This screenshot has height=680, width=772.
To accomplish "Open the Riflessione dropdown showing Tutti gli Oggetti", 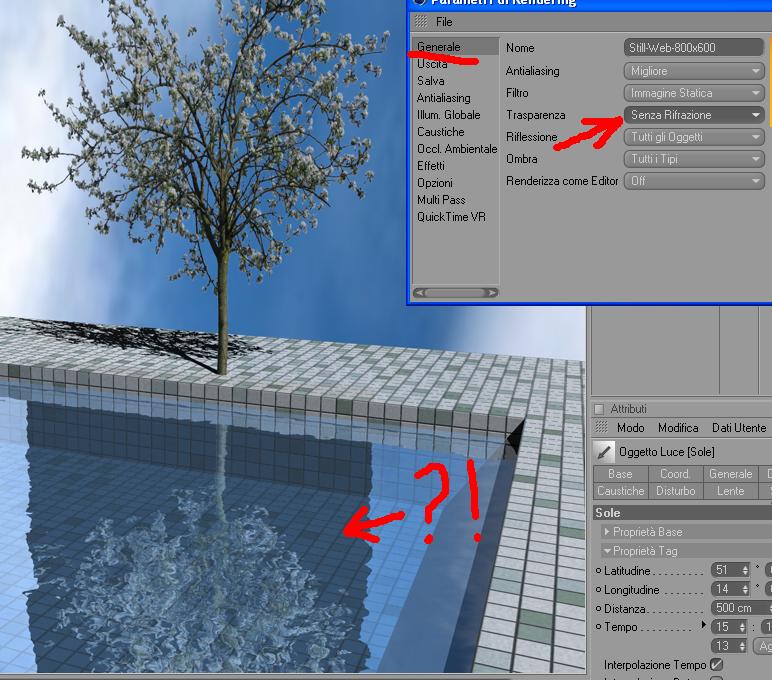I will coord(694,137).
